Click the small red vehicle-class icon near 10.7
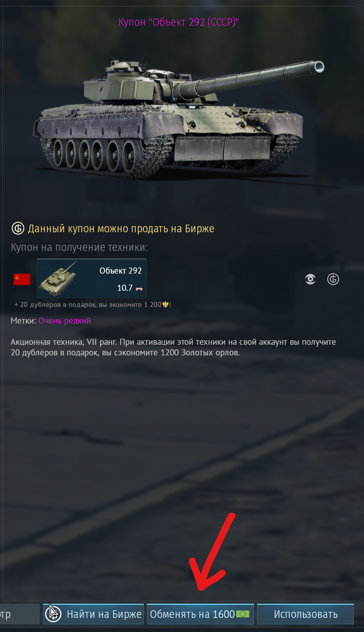The width and height of the screenshot is (364, 632). click(x=139, y=288)
